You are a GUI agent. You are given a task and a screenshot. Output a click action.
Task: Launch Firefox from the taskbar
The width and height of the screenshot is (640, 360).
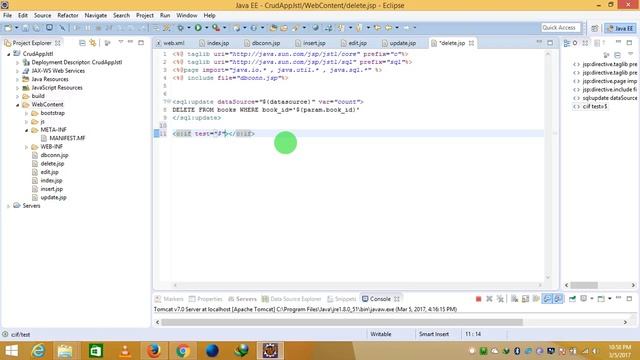pos(154,351)
